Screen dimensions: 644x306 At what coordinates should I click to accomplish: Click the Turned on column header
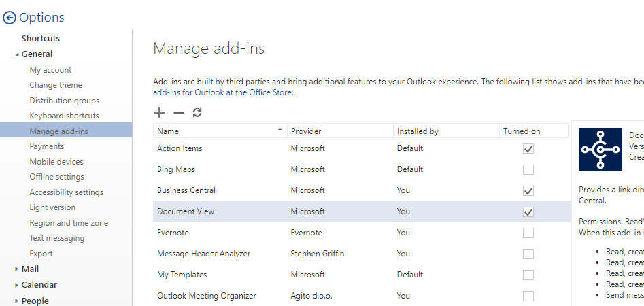pos(522,131)
